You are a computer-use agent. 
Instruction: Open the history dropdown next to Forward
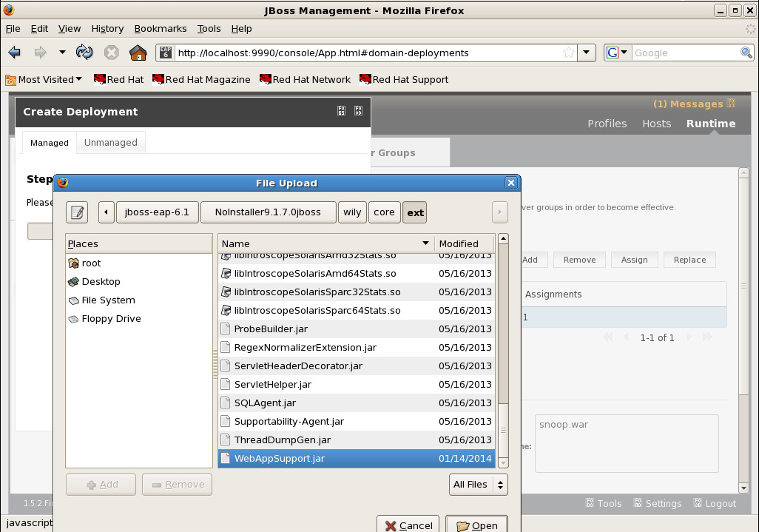click(62, 53)
